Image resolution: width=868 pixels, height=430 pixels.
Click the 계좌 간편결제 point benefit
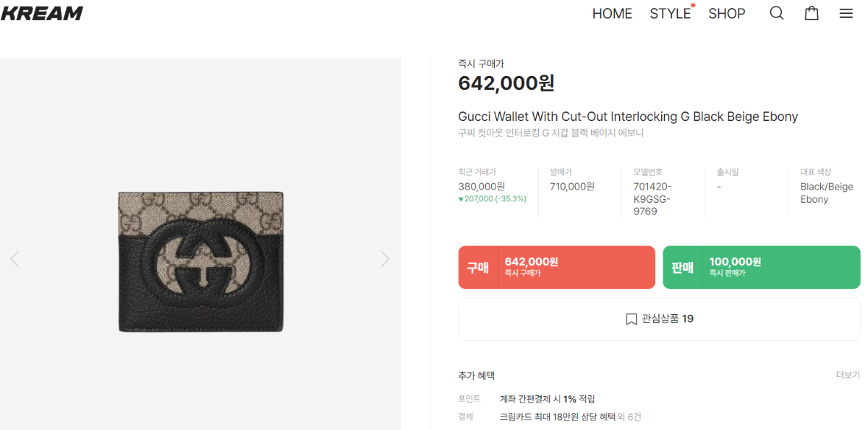[x=547, y=399]
